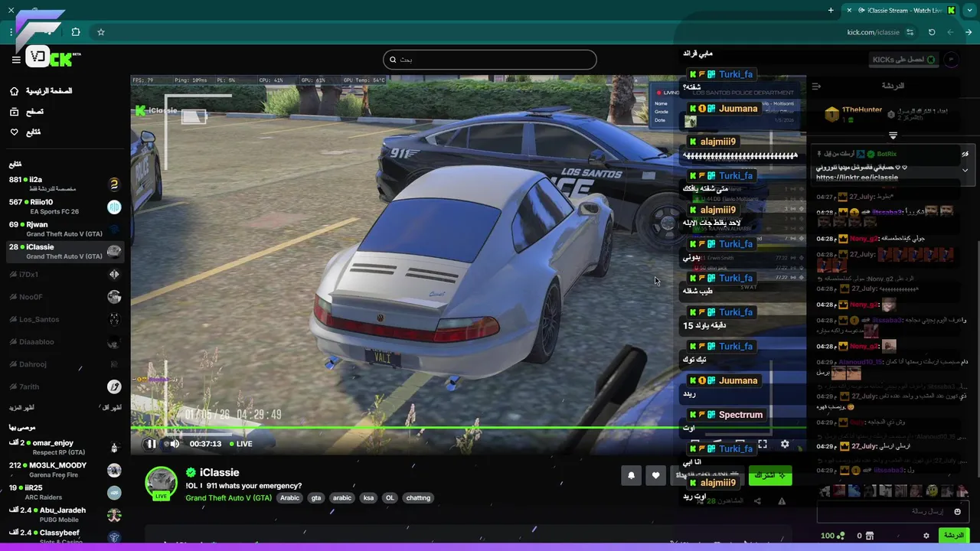
Task: Open chat settings gear icon
Action: pos(926,536)
